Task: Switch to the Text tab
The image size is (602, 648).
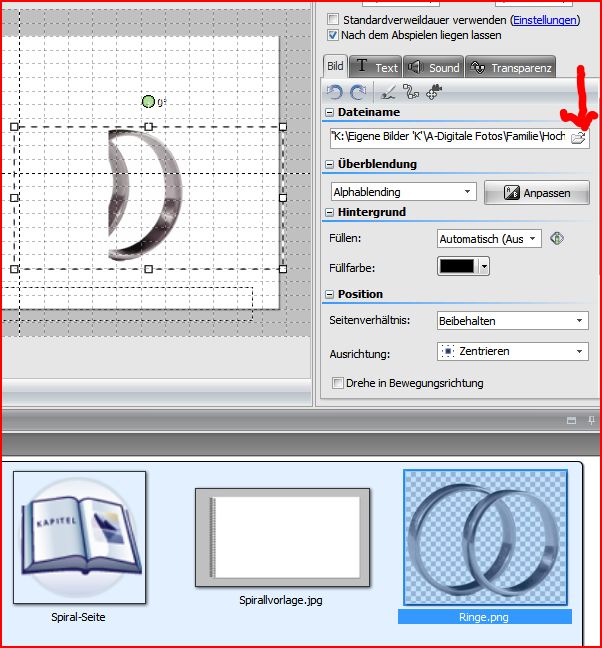Action: (x=376, y=67)
